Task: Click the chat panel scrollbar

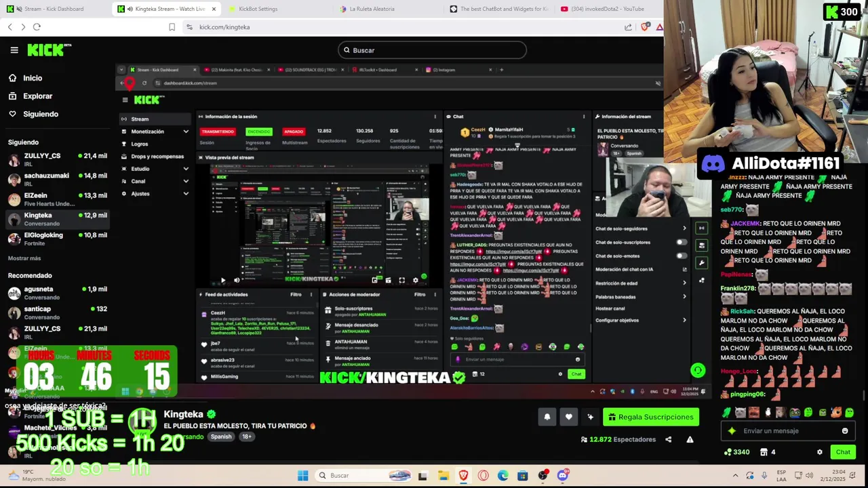Action: click(x=864, y=395)
